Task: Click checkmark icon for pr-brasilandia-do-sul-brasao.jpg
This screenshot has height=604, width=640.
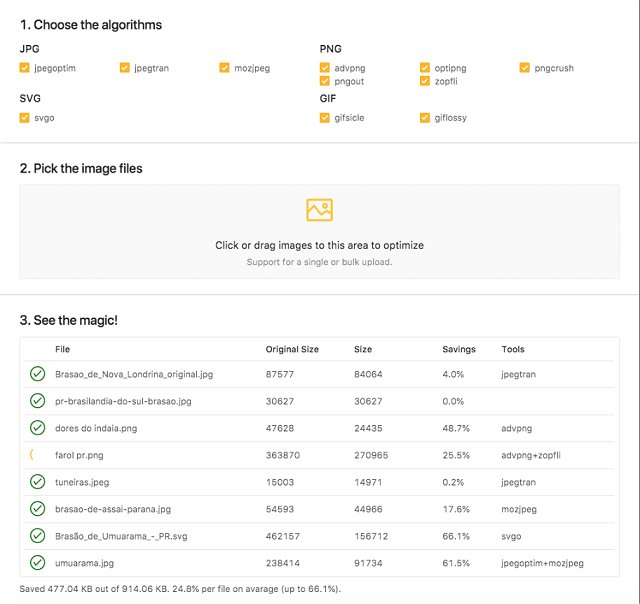Action: (37, 401)
